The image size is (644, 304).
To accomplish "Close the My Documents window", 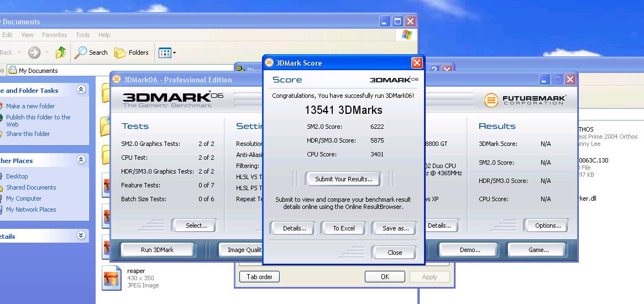I will 410,22.
